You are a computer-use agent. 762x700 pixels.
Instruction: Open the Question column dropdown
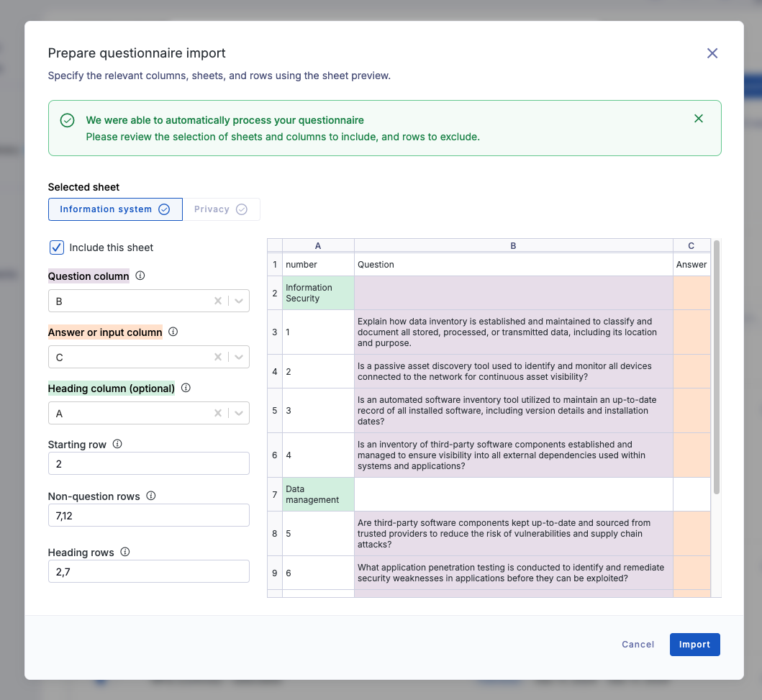tap(239, 301)
